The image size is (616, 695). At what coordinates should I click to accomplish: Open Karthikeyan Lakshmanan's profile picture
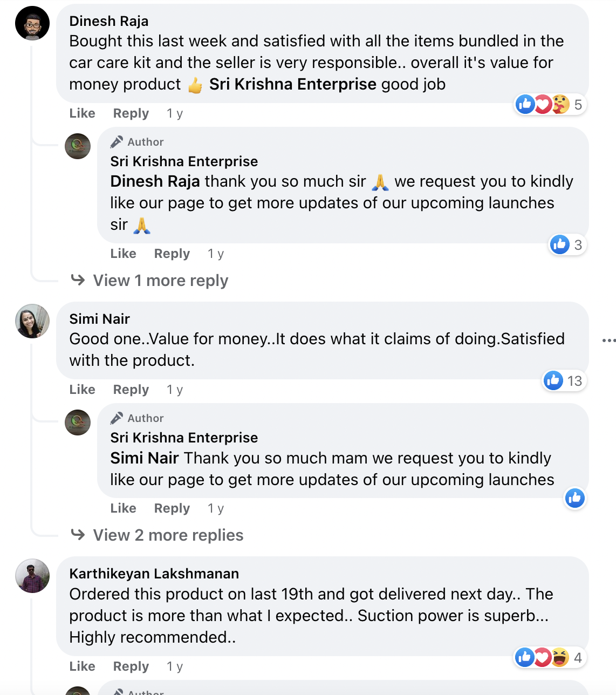pyautogui.click(x=32, y=576)
